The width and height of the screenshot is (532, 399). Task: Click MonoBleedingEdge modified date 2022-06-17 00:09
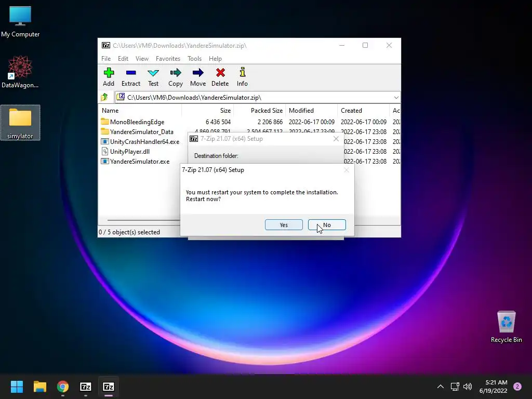[312, 122]
